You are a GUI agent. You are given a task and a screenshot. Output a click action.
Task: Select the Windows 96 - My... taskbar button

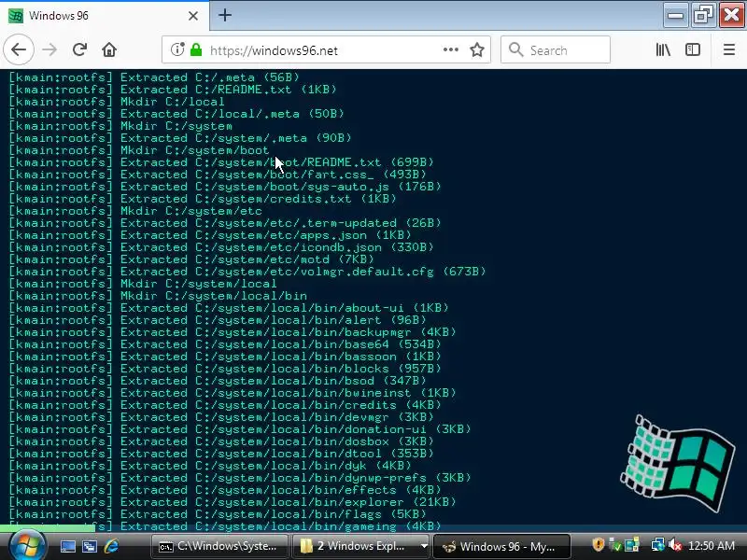pos(501,546)
